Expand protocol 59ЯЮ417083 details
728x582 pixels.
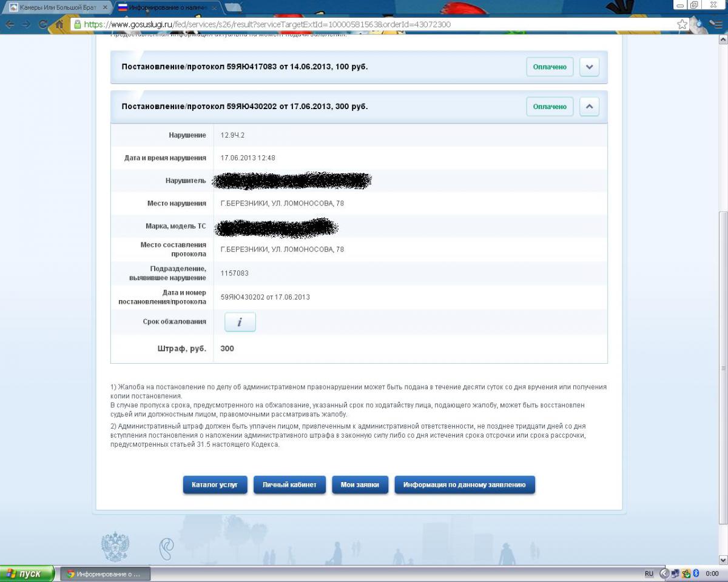pyautogui.click(x=589, y=67)
